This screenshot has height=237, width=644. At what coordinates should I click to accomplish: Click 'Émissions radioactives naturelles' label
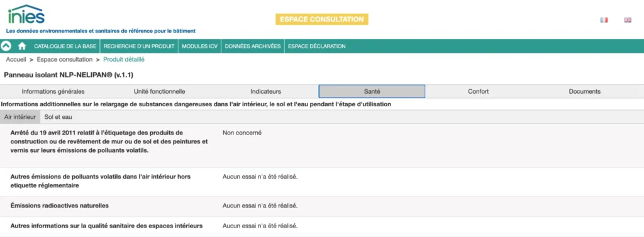pyautogui.click(x=60, y=206)
